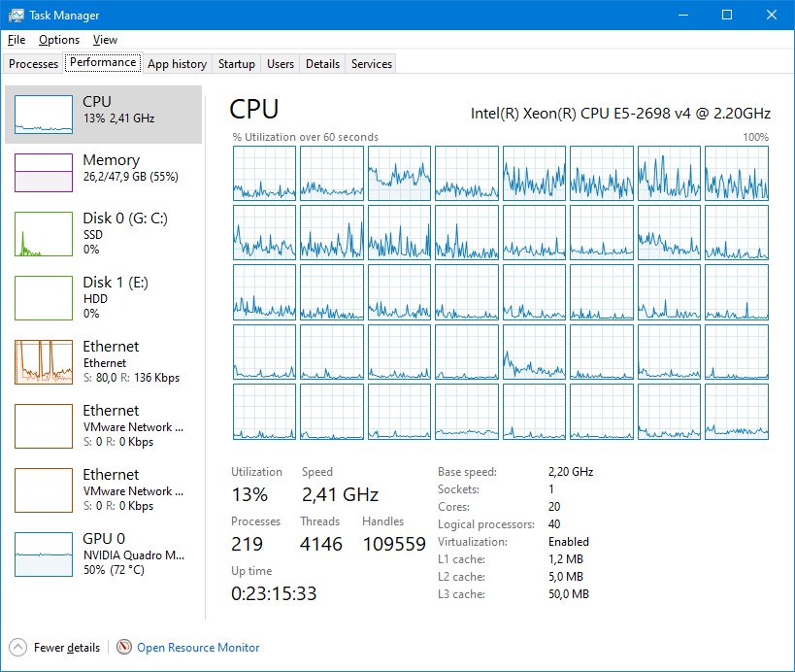Screen dimensions: 795x672
Task: Open the Options menu
Action: (x=59, y=40)
